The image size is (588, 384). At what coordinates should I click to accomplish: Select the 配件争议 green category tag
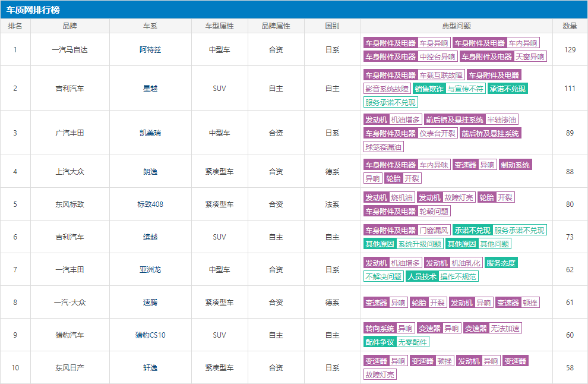pos(380,342)
